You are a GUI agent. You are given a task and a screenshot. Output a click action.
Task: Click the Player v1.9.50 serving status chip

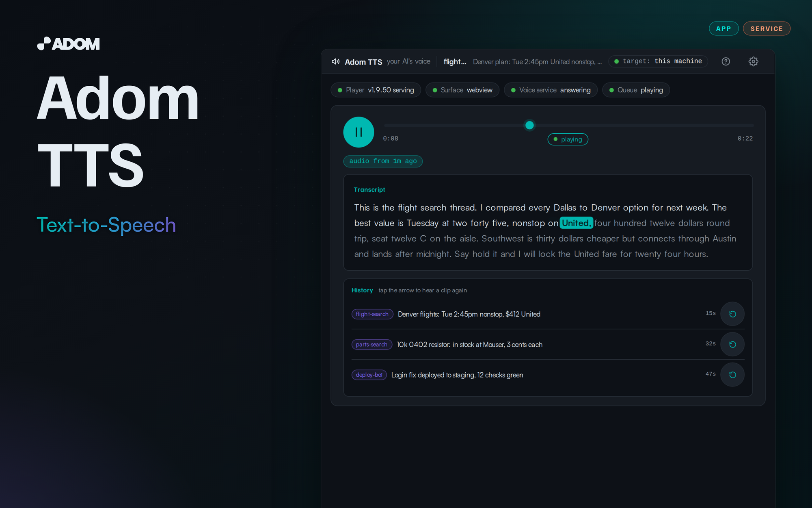376,90
